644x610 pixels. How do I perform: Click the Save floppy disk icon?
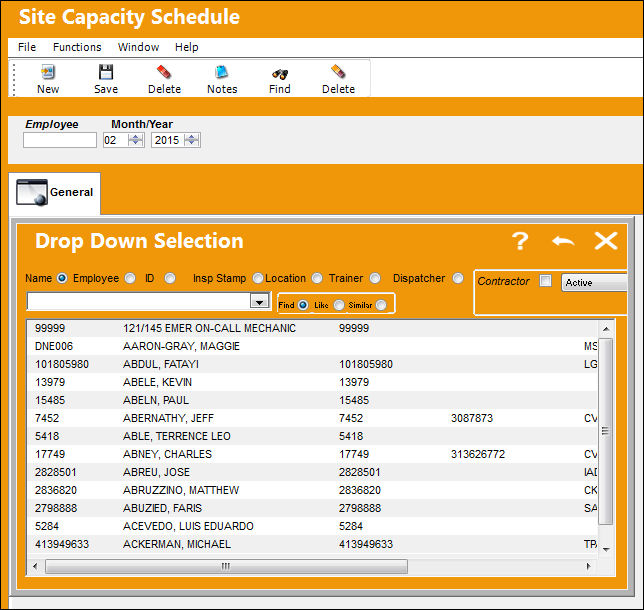106,73
